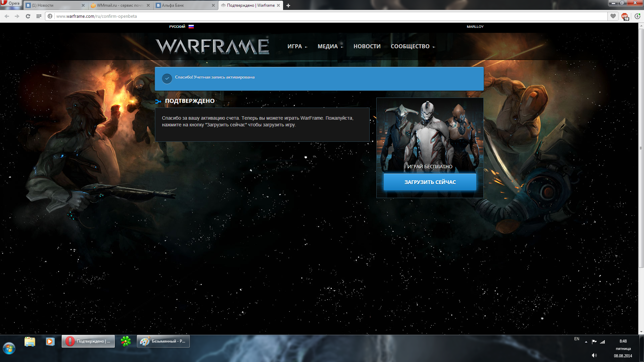Close the Новости tab
644x362 pixels.
(83, 5)
